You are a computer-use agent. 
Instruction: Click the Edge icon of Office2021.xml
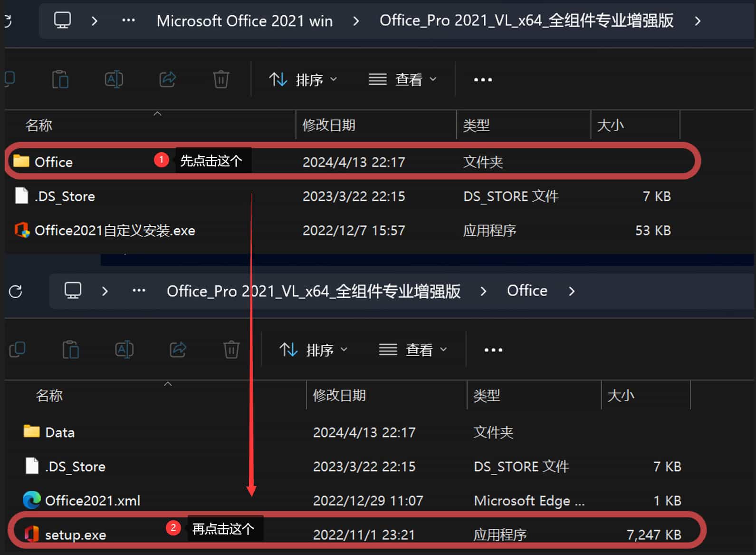(x=32, y=500)
